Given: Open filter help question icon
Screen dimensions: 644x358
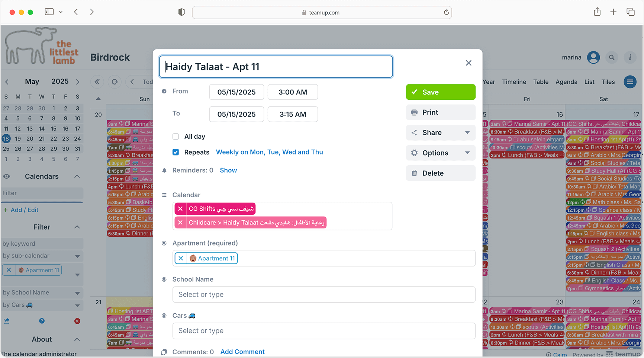Looking at the screenshot, I should 42,321.
